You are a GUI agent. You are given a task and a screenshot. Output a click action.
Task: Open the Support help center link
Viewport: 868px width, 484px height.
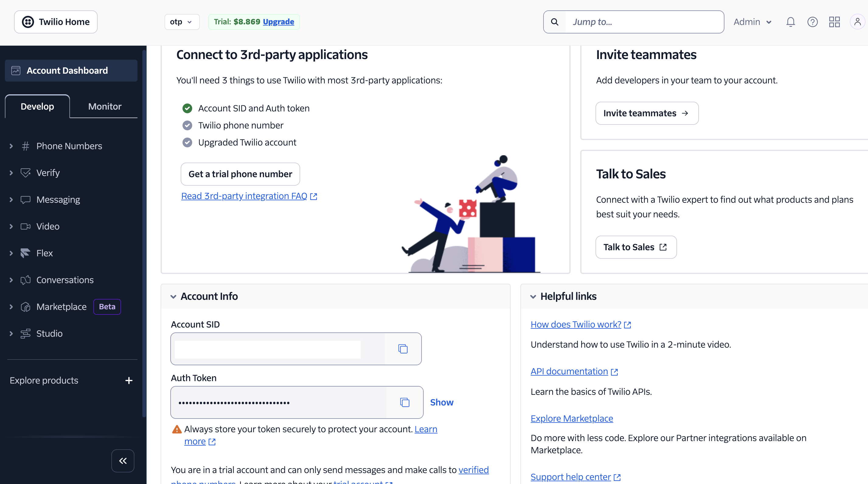(575, 477)
